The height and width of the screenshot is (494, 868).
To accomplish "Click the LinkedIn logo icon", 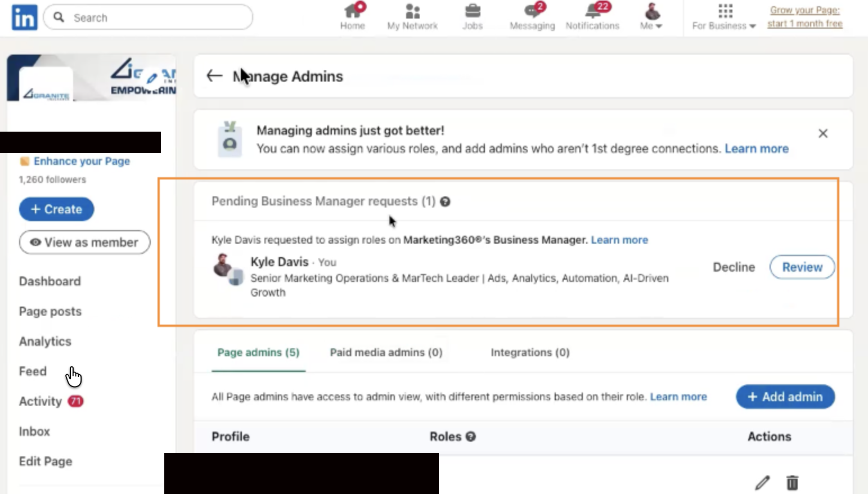I will tap(24, 17).
